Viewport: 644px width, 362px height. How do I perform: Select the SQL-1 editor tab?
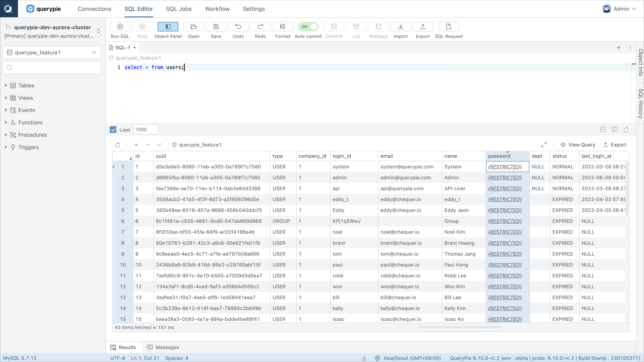click(123, 48)
